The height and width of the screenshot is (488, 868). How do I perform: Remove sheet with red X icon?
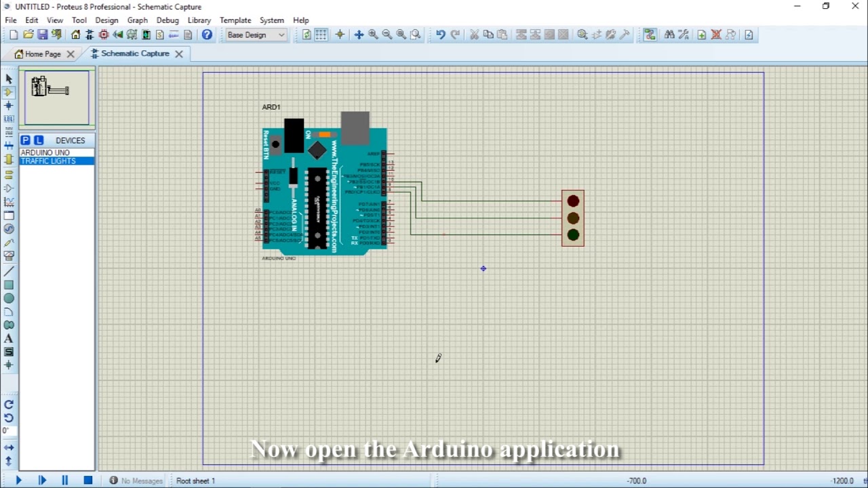click(716, 35)
